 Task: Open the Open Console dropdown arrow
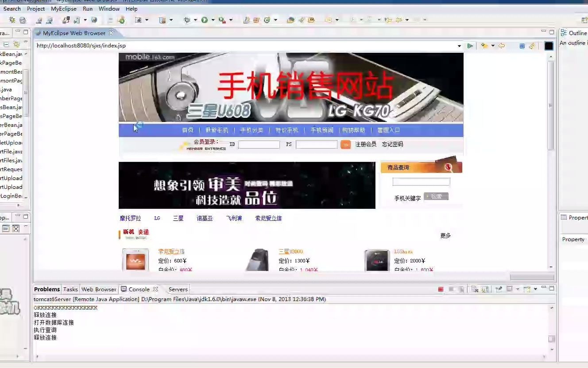click(535, 289)
